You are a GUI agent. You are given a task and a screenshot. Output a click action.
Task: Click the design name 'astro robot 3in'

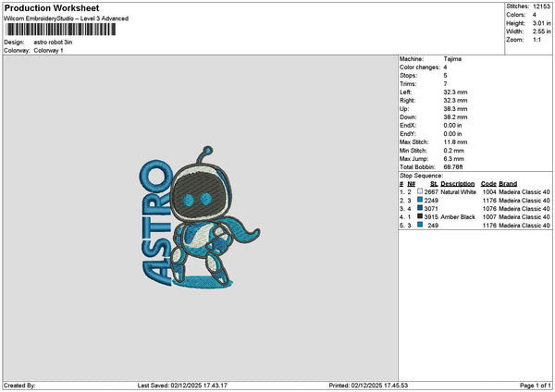coord(53,43)
